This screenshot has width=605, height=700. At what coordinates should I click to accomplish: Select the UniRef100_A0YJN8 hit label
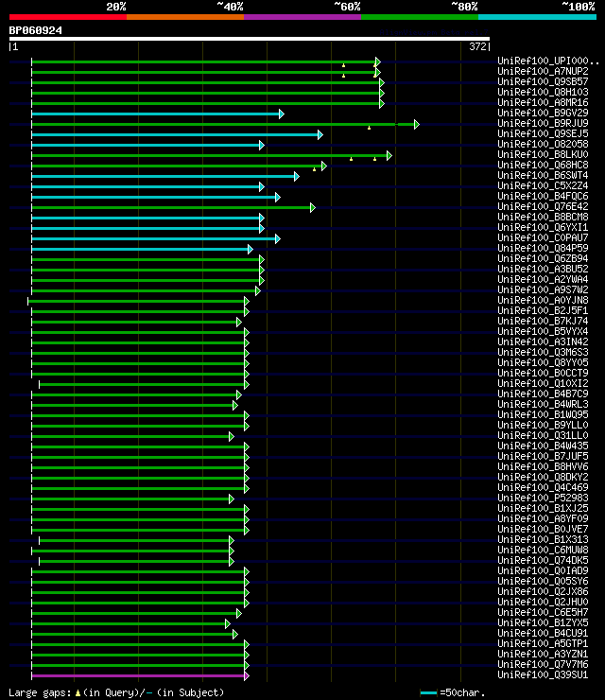click(543, 301)
